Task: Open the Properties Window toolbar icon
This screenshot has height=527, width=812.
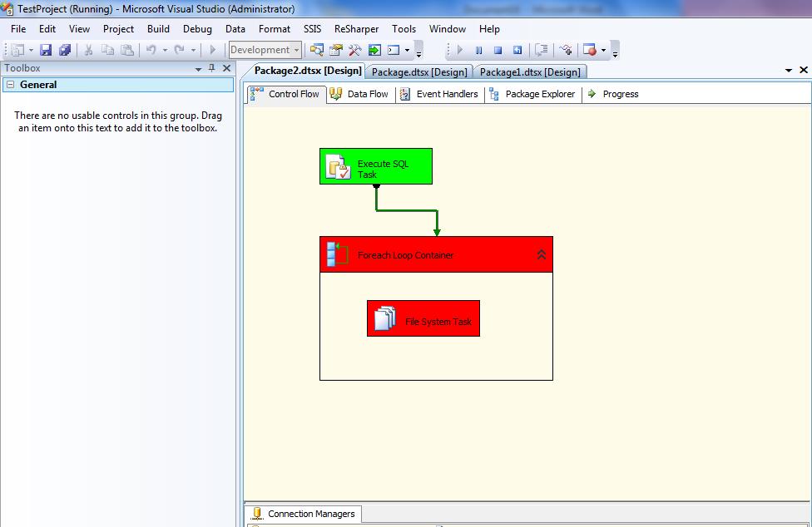Action: point(336,50)
